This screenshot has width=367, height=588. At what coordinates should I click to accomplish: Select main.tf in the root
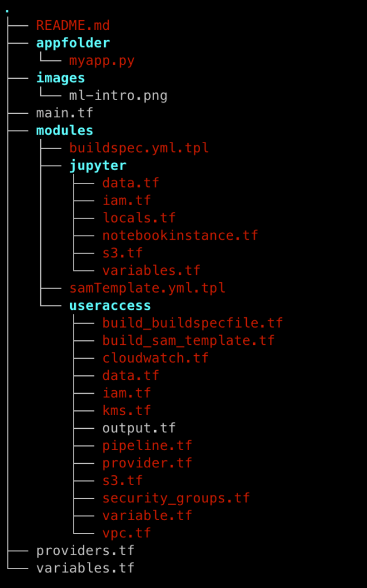[64, 113]
